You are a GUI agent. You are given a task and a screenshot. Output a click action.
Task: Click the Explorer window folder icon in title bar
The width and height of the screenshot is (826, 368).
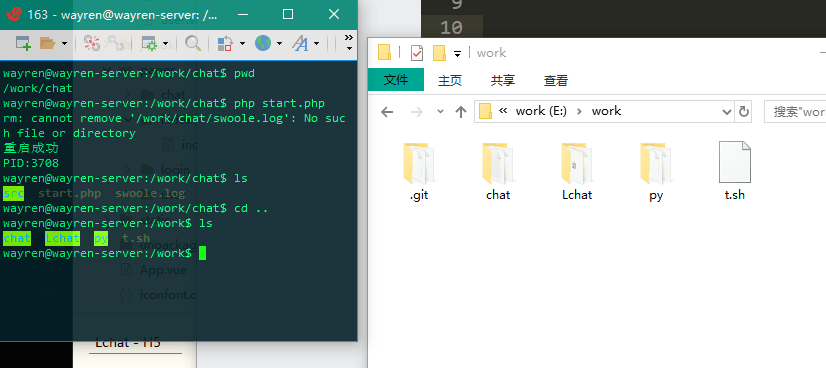(x=385, y=53)
